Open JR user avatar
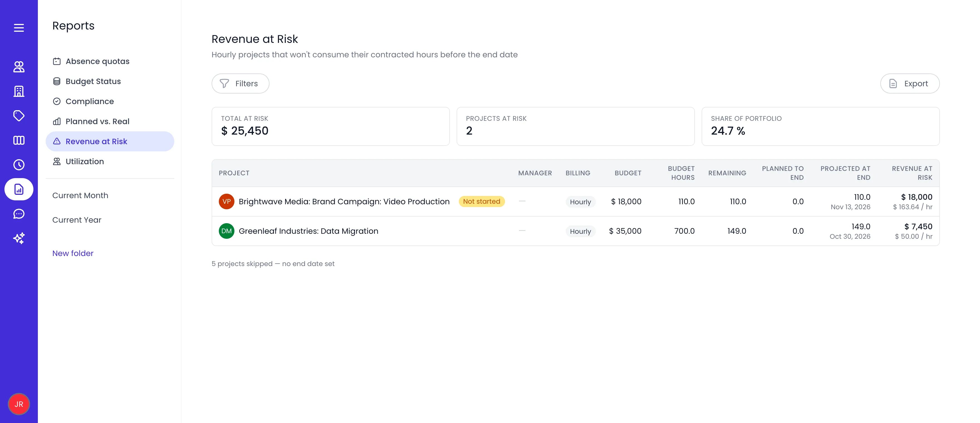980x423 pixels. point(19,404)
